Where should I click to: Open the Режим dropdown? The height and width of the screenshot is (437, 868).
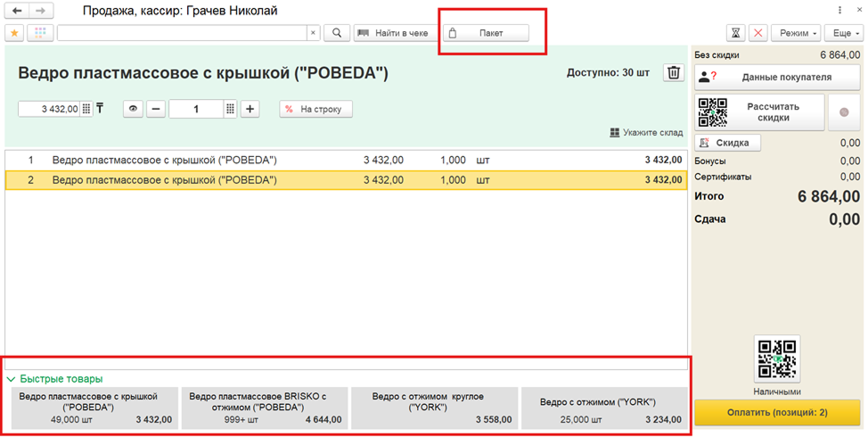[796, 33]
